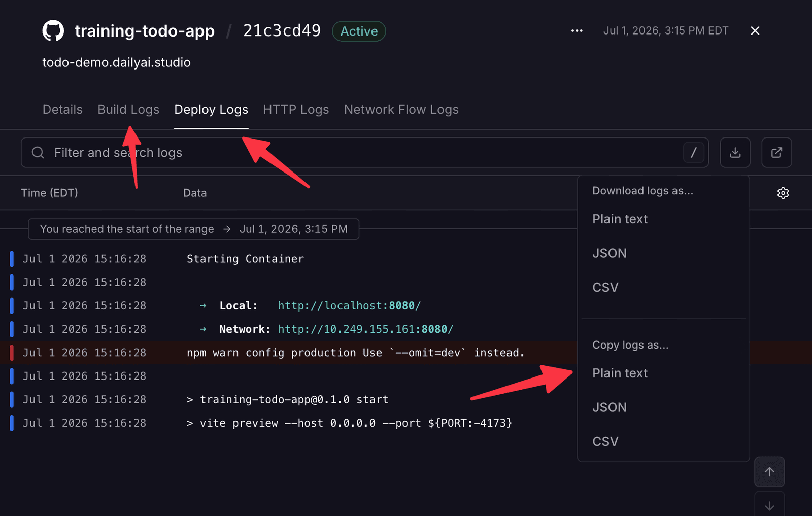Viewport: 812px width, 516px height.
Task: Click the Jul 1, 2026, 3:15 PM EDT timestamp
Action: (x=665, y=31)
